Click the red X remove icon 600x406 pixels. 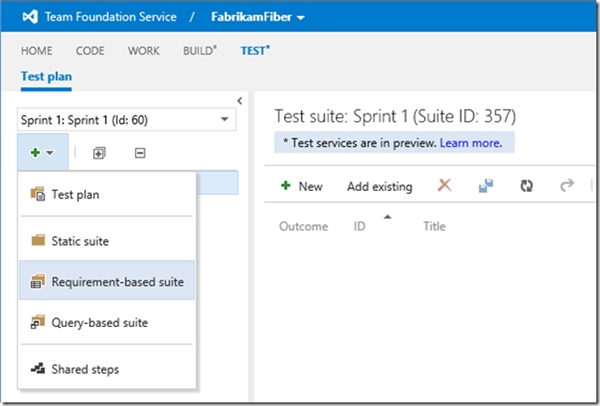click(x=444, y=186)
